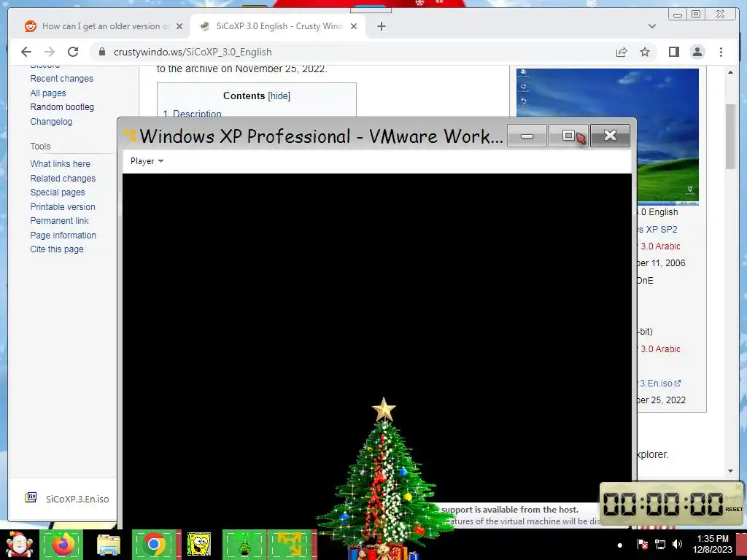747x560 pixels.
Task: Open the network tray icon
Action: (659, 544)
